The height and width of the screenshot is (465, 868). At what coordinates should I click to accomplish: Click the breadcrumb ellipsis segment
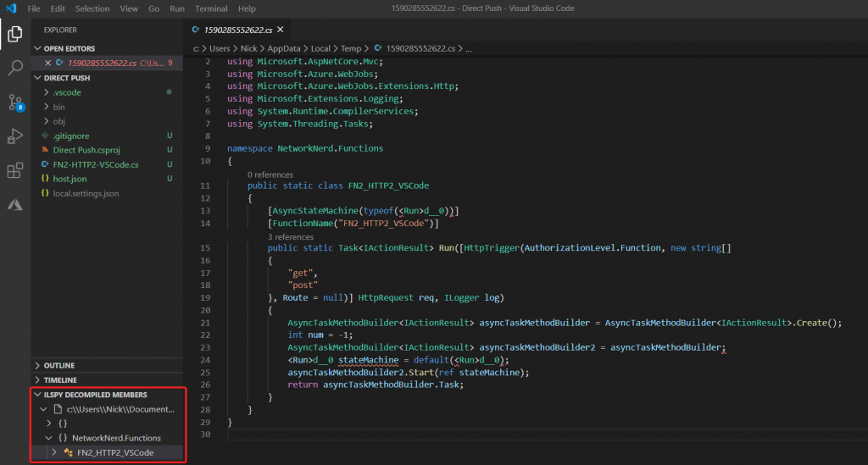pyautogui.click(x=469, y=48)
